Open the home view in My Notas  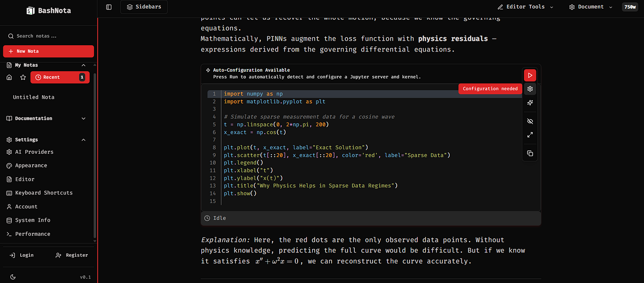click(9, 77)
